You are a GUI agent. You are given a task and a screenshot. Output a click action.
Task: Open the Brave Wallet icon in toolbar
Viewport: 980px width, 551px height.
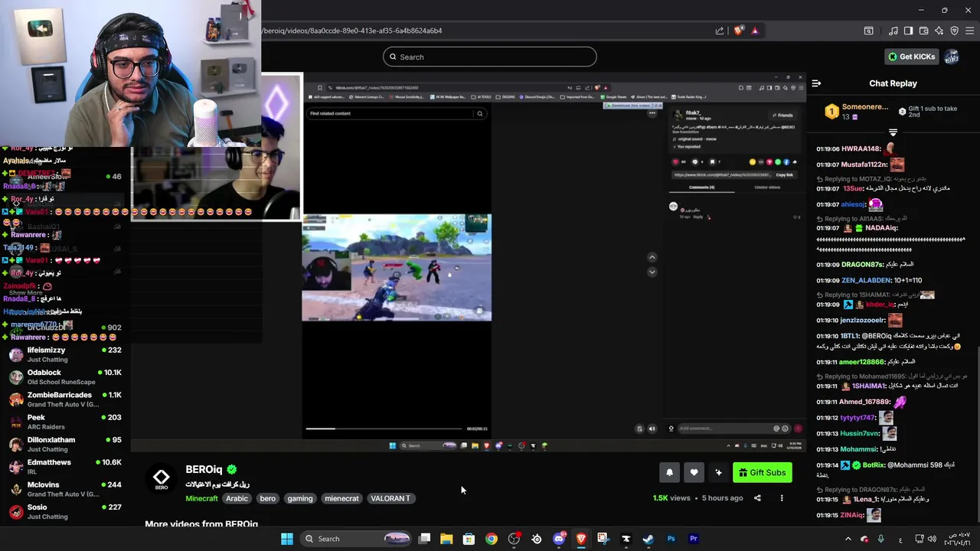[924, 31]
